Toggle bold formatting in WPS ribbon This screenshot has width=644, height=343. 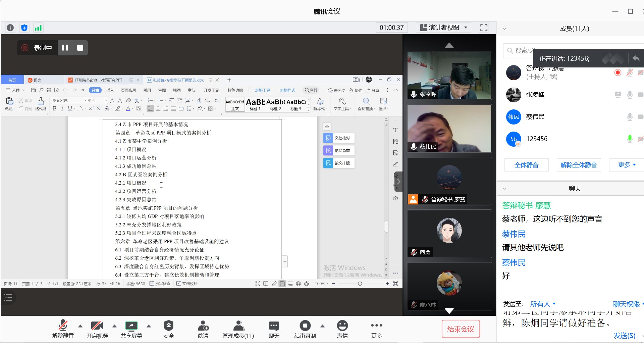click(54, 108)
